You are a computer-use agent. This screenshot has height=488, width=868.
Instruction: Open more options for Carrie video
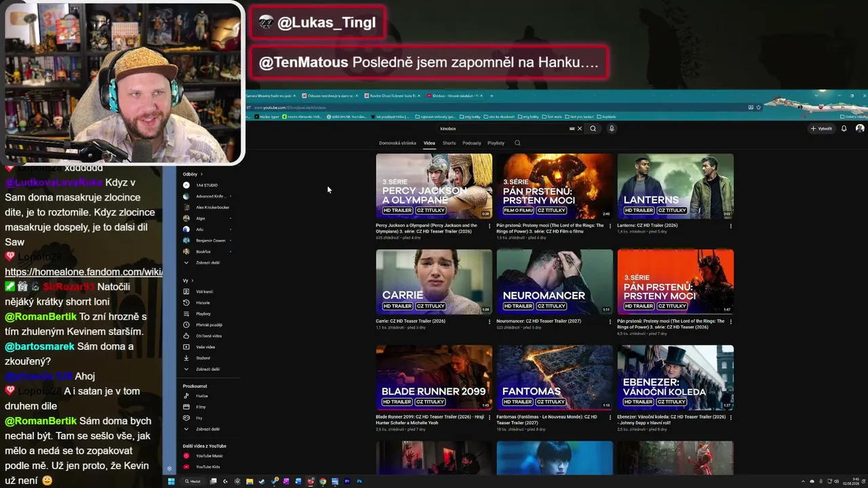(x=490, y=322)
